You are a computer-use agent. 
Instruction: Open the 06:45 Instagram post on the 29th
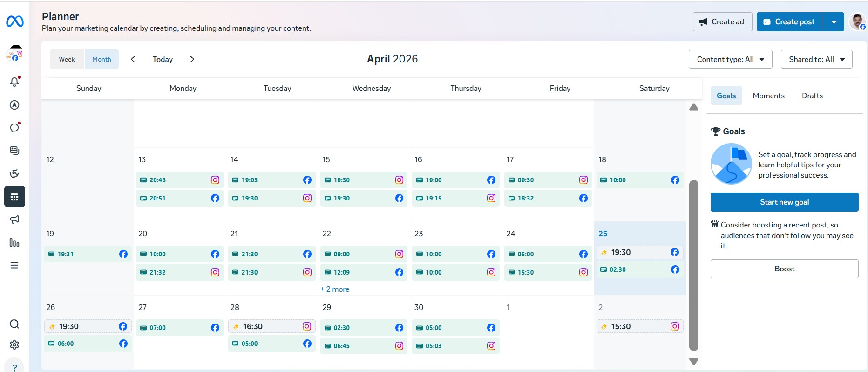pos(364,346)
